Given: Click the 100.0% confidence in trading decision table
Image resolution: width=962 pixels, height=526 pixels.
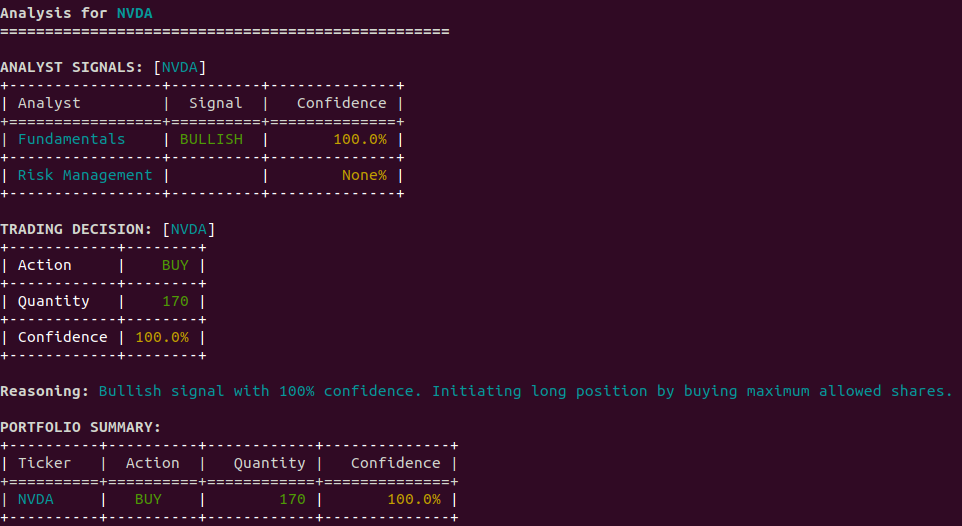Looking at the screenshot, I should pos(162,337).
